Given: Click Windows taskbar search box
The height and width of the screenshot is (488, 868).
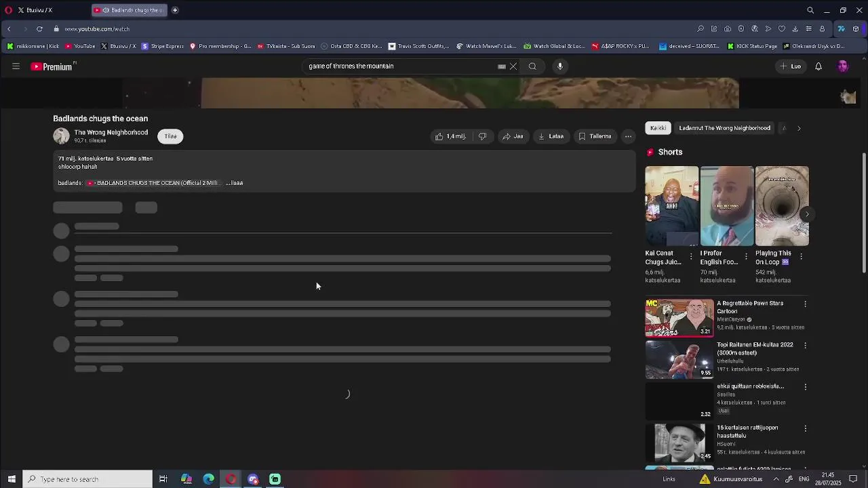Looking at the screenshot, I should coord(87,479).
